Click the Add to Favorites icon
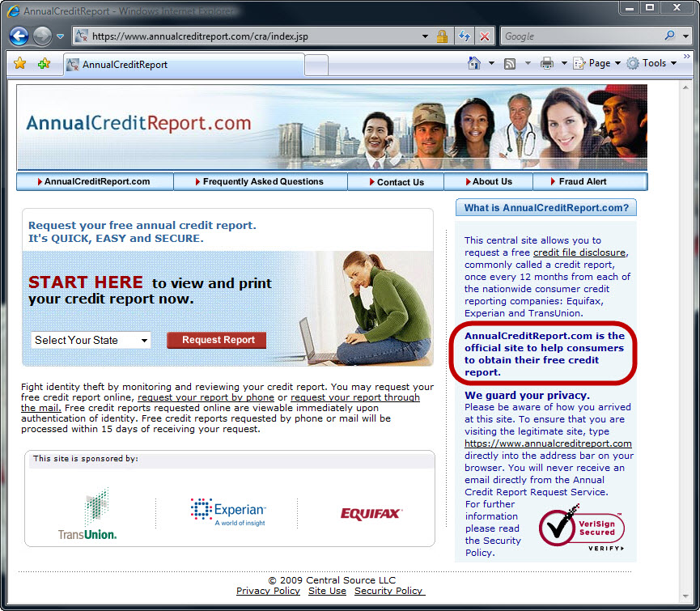This screenshot has height=611, width=700. point(44,64)
